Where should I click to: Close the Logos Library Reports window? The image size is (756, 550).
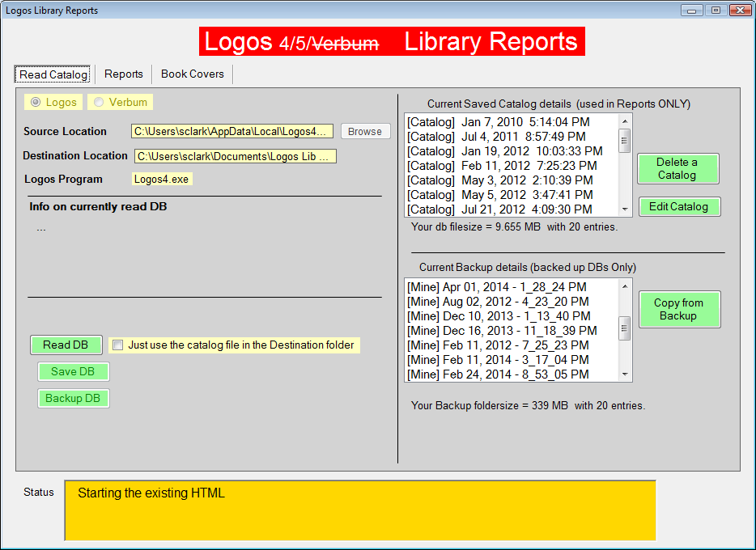[x=740, y=11]
